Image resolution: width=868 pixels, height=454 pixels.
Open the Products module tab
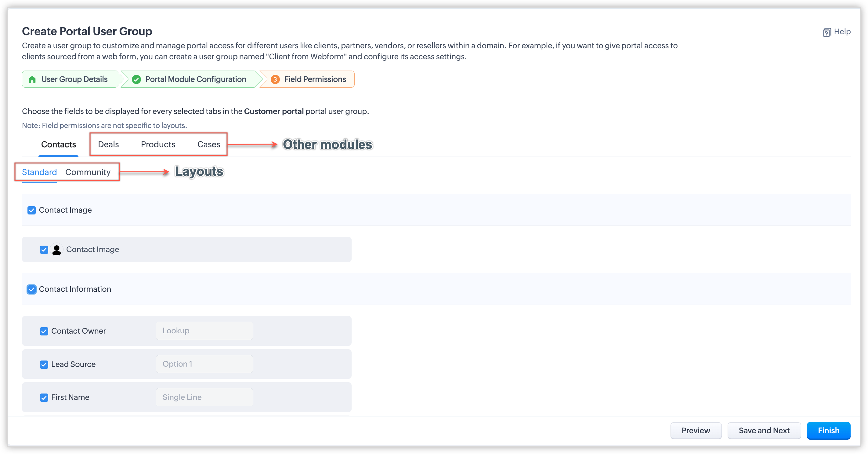[x=158, y=145]
